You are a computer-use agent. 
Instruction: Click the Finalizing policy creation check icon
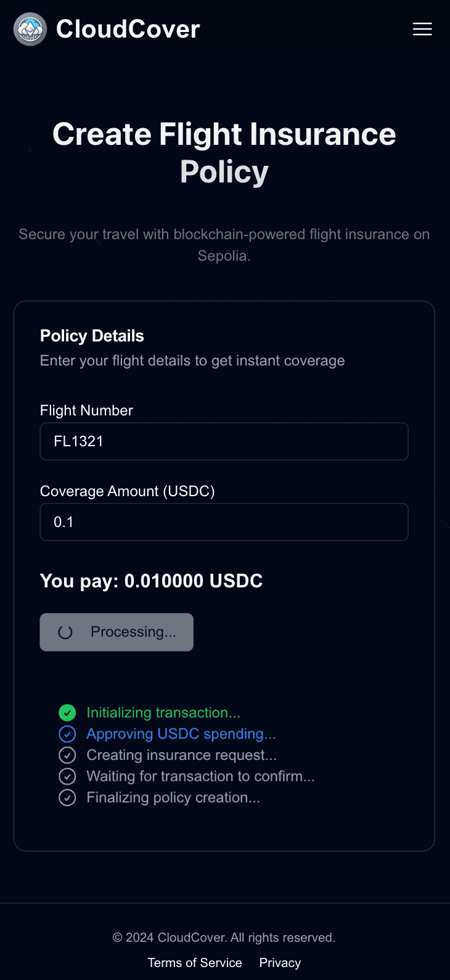tap(67, 798)
